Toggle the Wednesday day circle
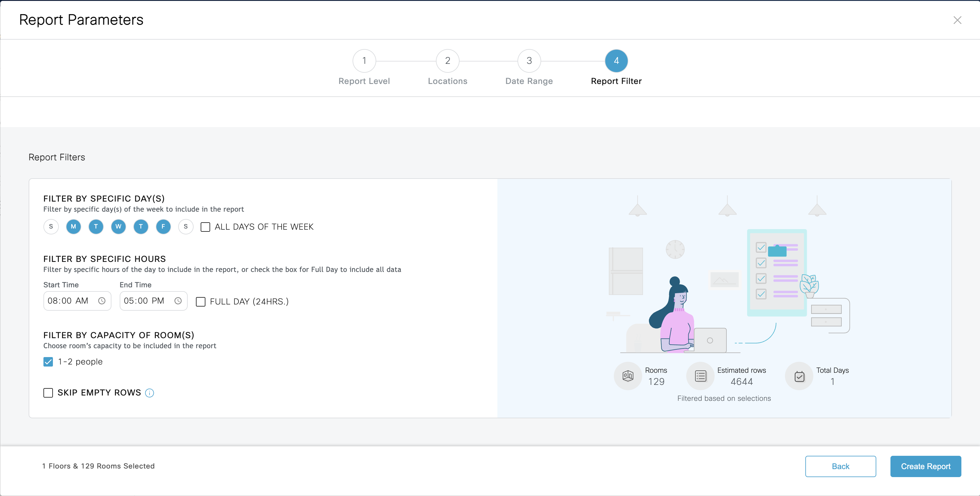980x496 pixels. (x=118, y=227)
